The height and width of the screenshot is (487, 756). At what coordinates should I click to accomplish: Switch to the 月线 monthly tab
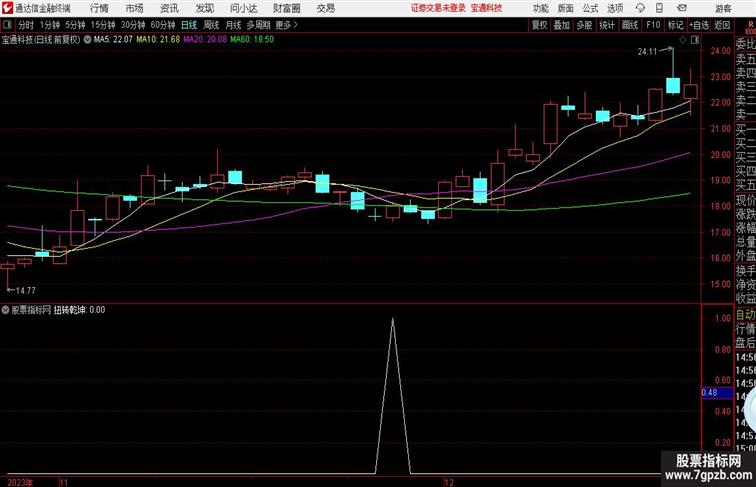pyautogui.click(x=233, y=25)
